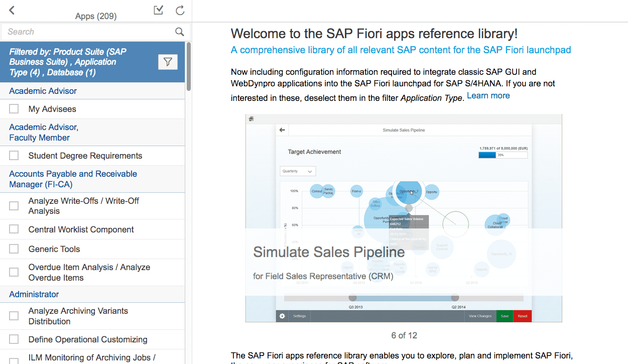This screenshot has width=628, height=364.
Task: Click the '6 of 12' carousel page indicator
Action: [404, 335]
